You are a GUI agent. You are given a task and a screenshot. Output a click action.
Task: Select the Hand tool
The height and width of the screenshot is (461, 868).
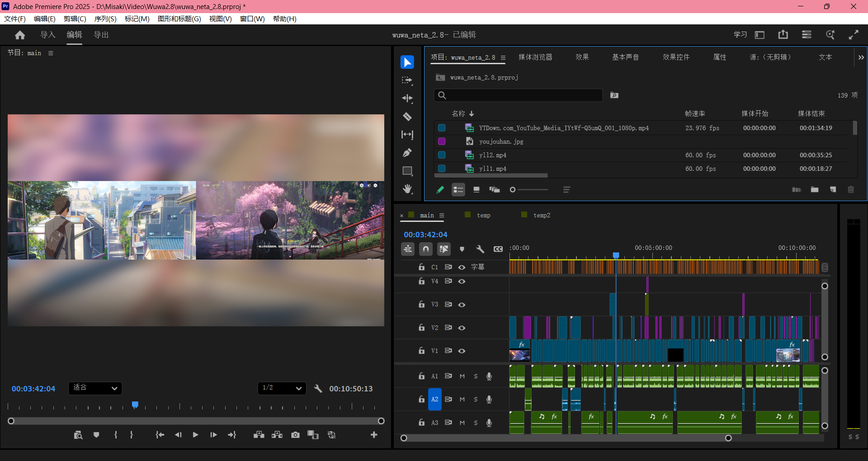[x=407, y=189]
